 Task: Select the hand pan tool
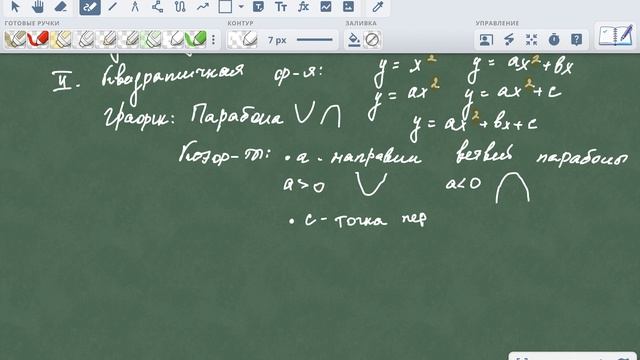click(x=38, y=7)
